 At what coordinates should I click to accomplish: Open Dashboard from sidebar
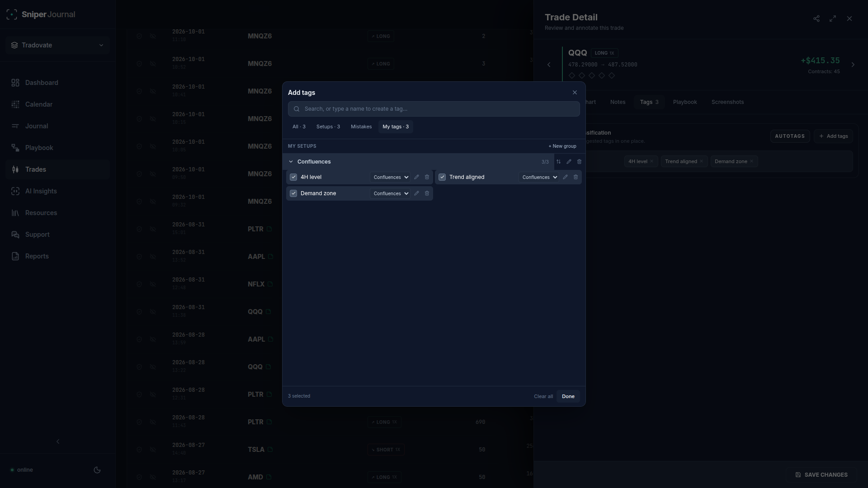click(x=57, y=83)
